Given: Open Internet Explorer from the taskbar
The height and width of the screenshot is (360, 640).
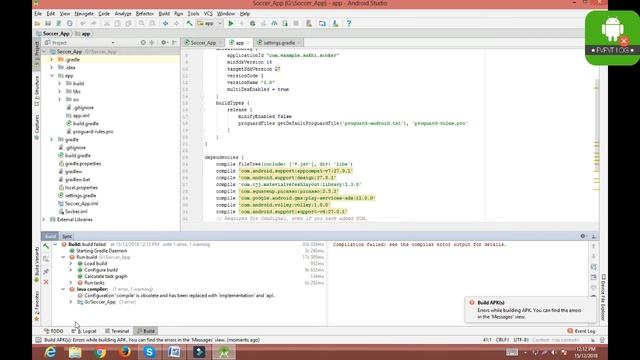Looking at the screenshot, I should (51, 352).
